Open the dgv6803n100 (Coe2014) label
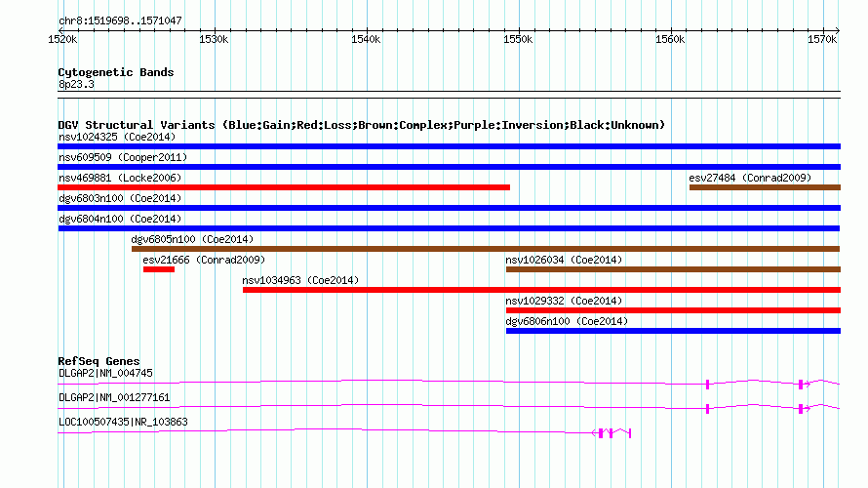This screenshot has height=488, width=868. (x=120, y=198)
